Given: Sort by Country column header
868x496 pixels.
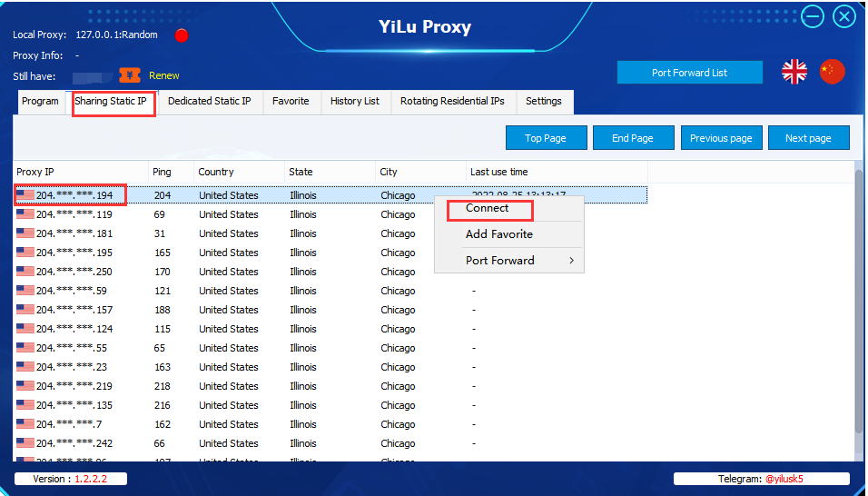Looking at the screenshot, I should (239, 173).
